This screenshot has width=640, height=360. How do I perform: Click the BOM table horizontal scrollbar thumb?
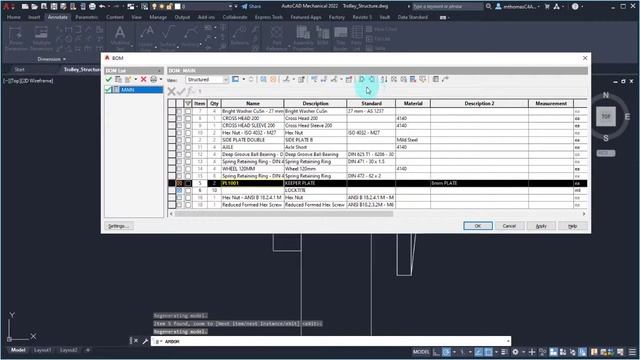(284, 213)
